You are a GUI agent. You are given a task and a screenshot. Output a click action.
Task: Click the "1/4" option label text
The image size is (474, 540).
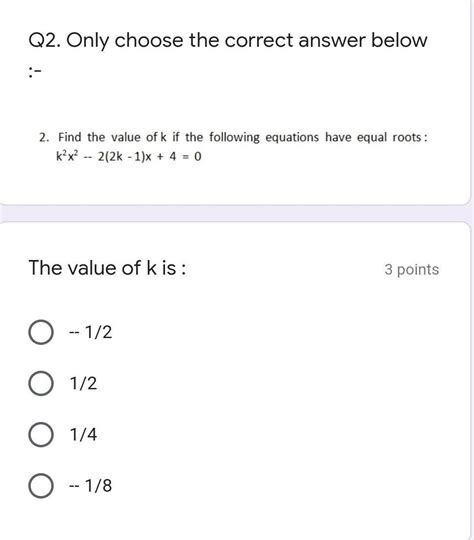click(x=83, y=435)
